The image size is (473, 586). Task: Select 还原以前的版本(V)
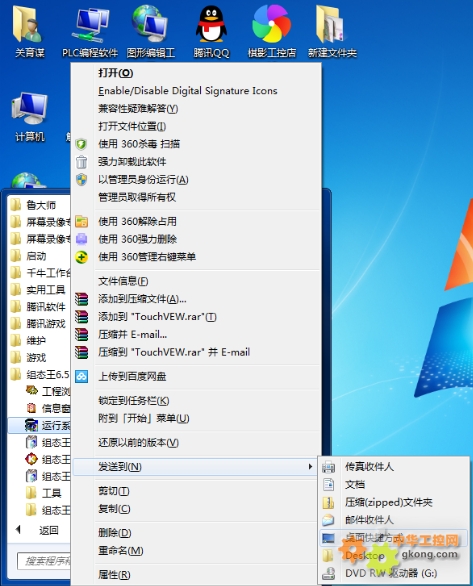(x=138, y=442)
